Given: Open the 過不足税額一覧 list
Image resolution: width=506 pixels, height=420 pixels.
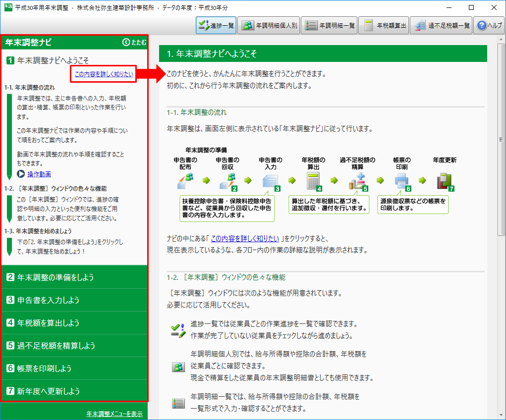Looking at the screenshot, I should (x=442, y=25).
